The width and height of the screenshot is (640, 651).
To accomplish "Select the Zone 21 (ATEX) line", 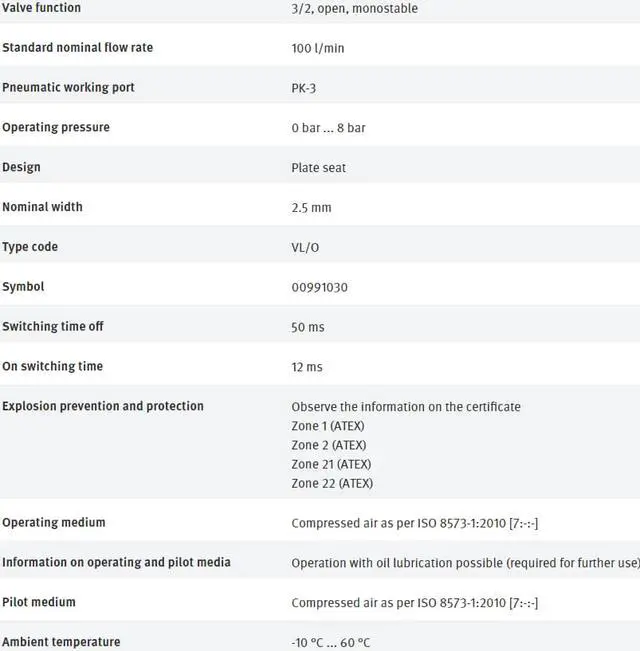I will [331, 464].
